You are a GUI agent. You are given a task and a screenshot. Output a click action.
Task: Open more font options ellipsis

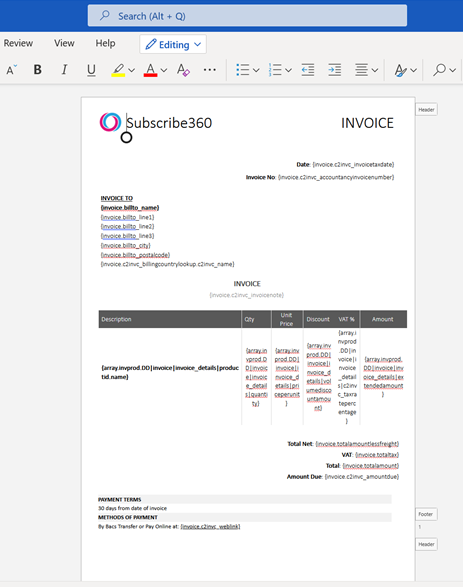click(210, 70)
